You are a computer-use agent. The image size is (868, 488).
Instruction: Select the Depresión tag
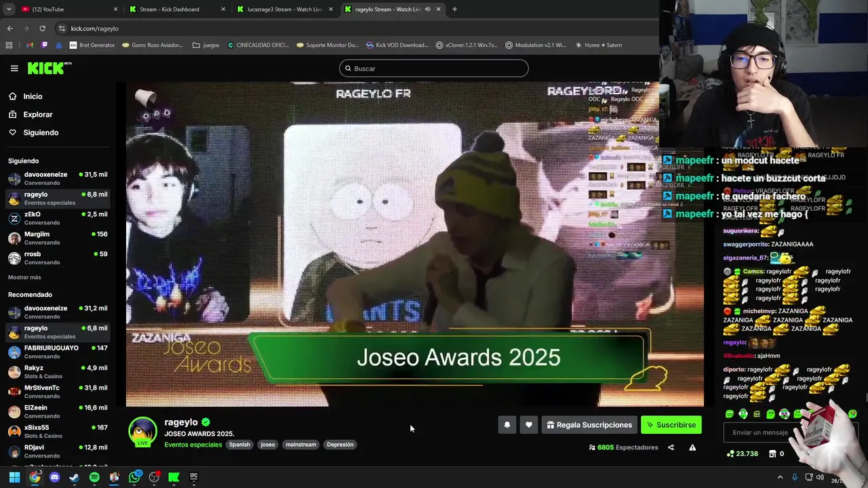click(340, 445)
